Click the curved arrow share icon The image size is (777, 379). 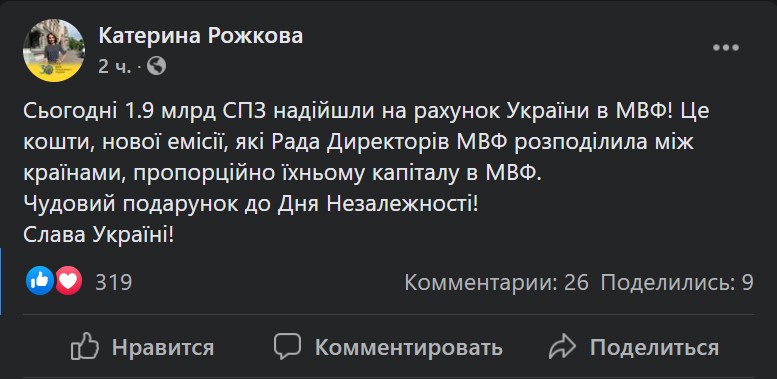562,346
